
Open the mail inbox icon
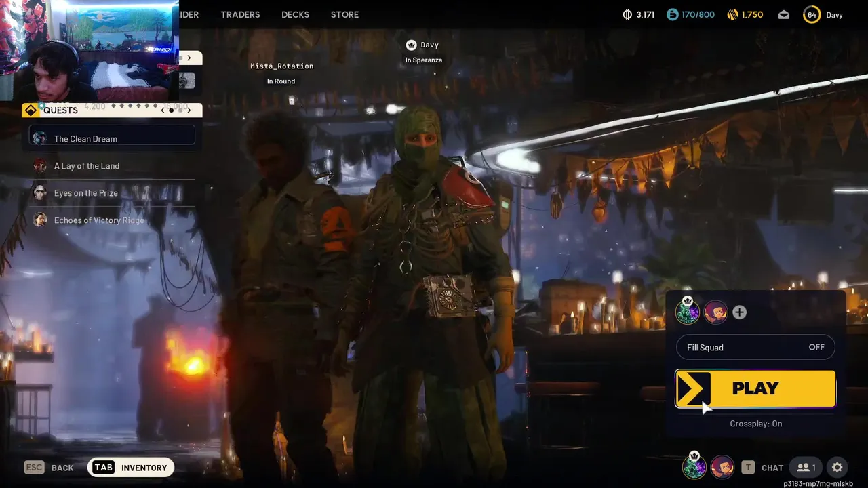784,14
